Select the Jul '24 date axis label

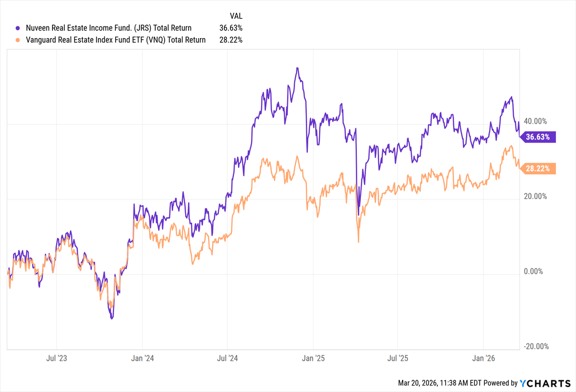(x=227, y=358)
